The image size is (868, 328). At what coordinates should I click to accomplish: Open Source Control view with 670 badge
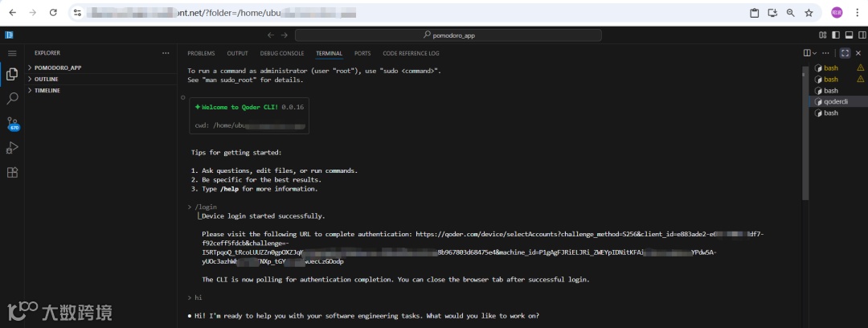pyautogui.click(x=12, y=124)
